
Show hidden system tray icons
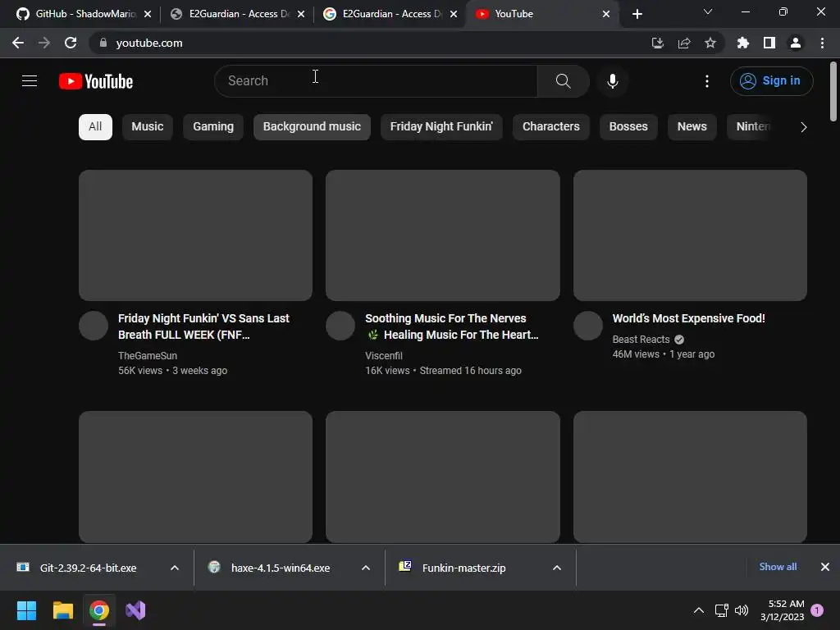tap(699, 610)
